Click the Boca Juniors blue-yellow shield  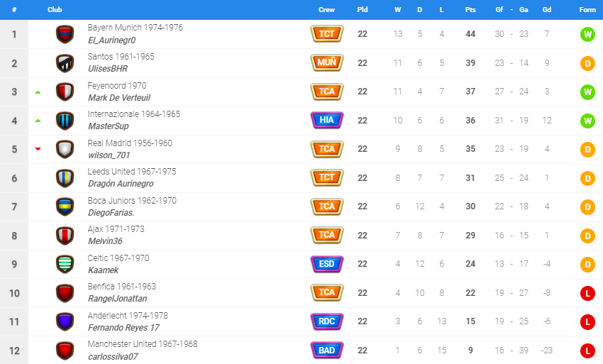coord(65,206)
